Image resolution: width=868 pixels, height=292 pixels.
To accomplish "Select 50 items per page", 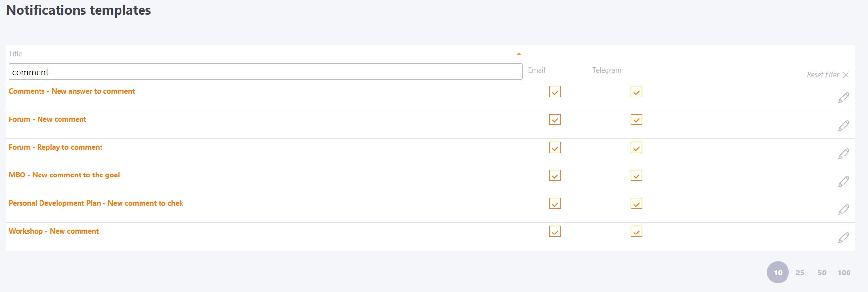I will point(822,273).
